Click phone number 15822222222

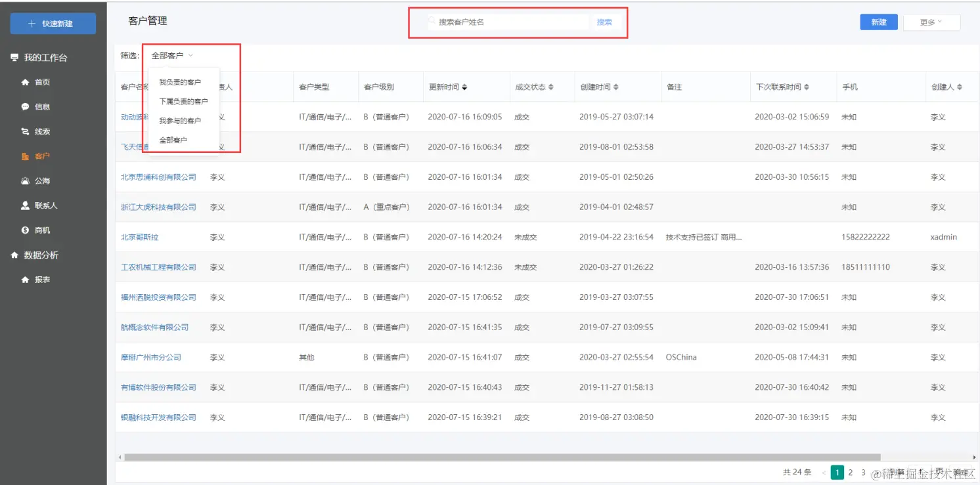(x=866, y=237)
